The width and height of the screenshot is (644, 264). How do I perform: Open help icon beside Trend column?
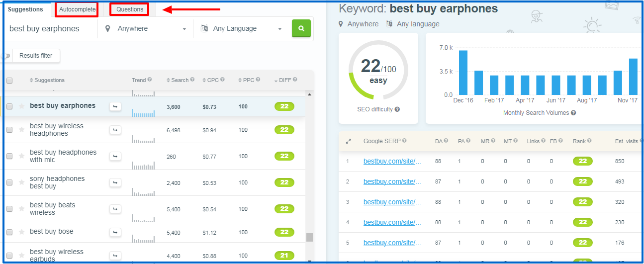point(150,80)
